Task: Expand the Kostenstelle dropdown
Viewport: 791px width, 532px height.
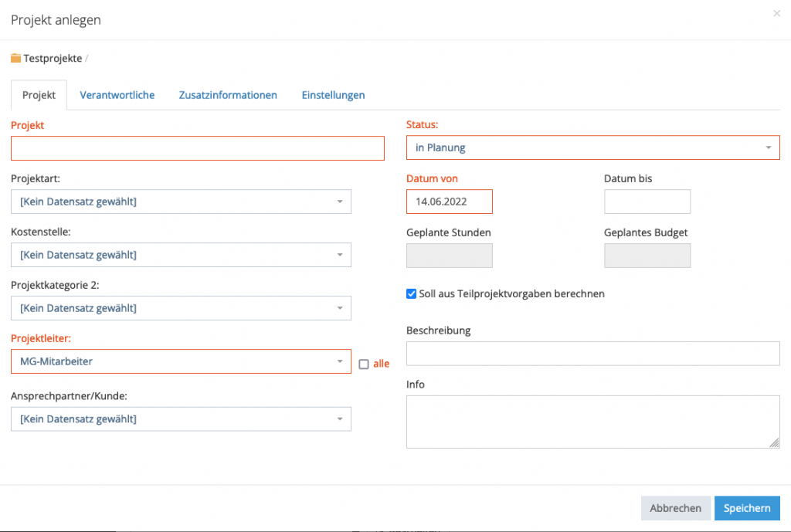Action: [x=181, y=255]
